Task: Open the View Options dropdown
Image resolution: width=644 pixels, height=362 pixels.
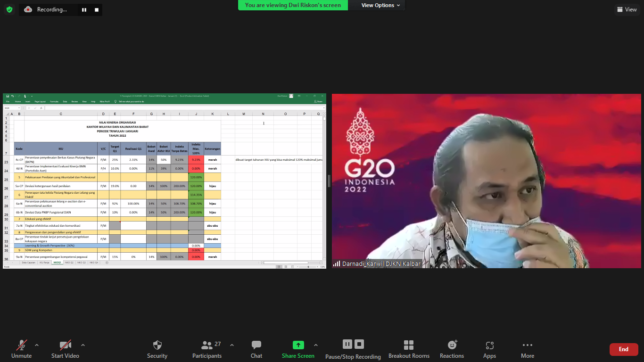Action: [380, 5]
